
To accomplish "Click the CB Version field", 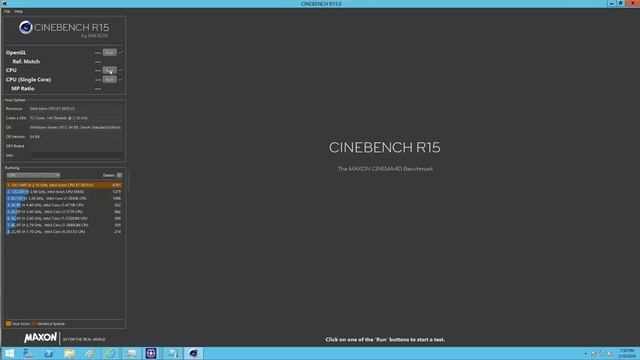I will point(76,137).
